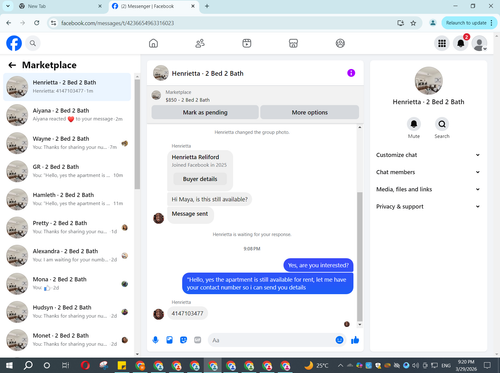Click the 'Hi Maya, is this still available?' message

[209, 199]
